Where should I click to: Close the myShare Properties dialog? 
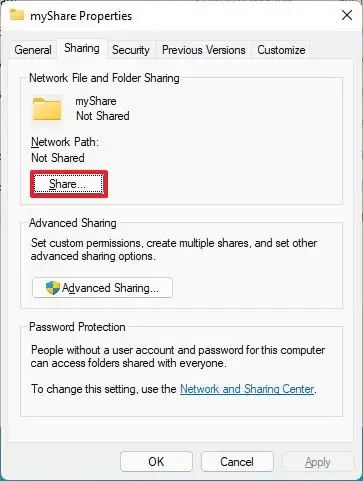[x=347, y=15]
